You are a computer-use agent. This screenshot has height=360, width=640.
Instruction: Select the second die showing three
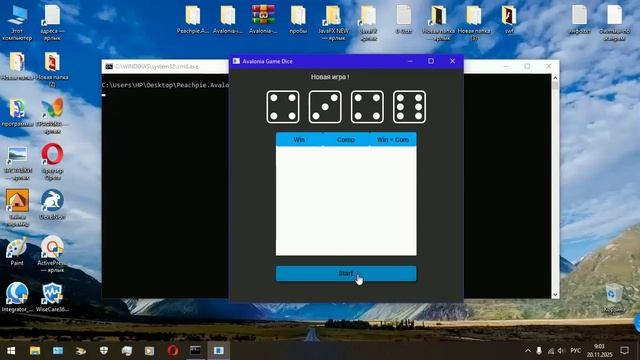[325, 107]
